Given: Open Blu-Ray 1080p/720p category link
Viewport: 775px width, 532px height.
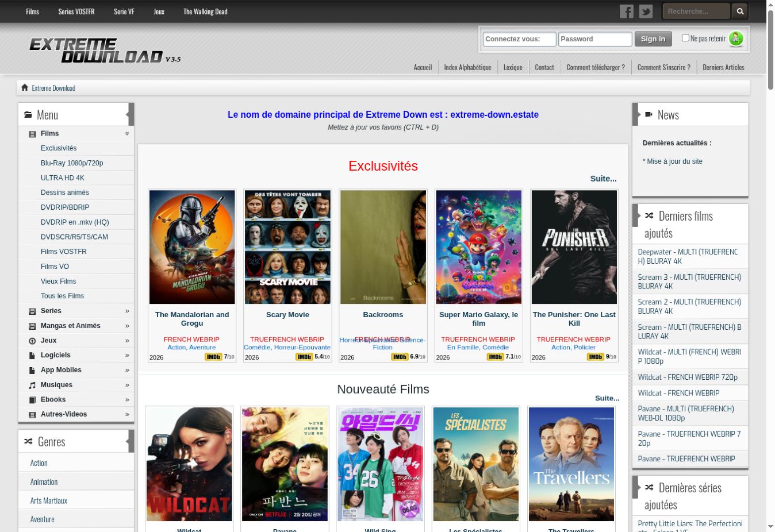Looking at the screenshot, I should (x=72, y=163).
